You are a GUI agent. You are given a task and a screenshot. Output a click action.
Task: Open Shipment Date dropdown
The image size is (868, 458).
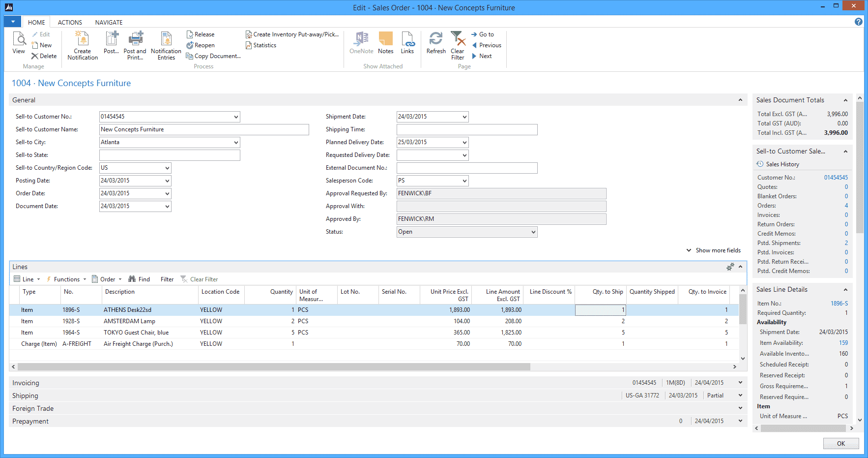click(464, 117)
